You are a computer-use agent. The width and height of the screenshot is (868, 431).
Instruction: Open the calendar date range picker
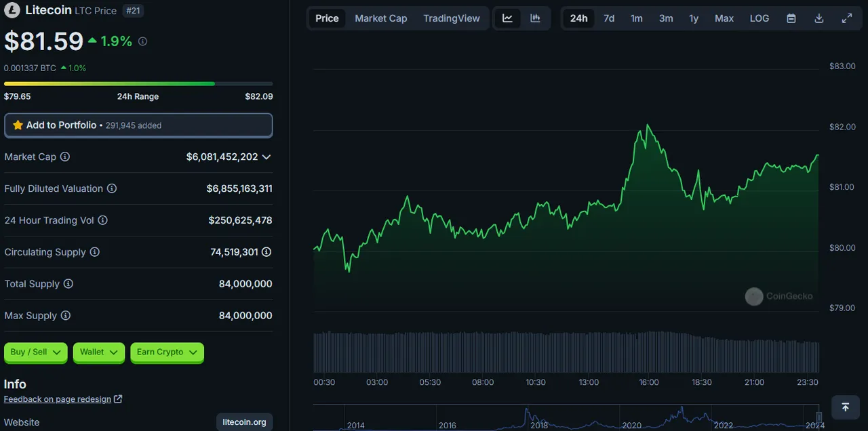click(791, 18)
